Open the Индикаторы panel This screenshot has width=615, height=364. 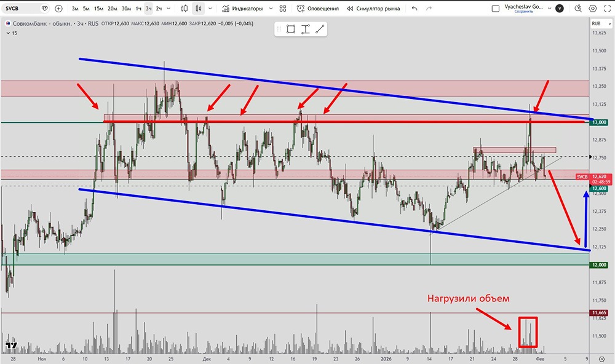(242, 8)
